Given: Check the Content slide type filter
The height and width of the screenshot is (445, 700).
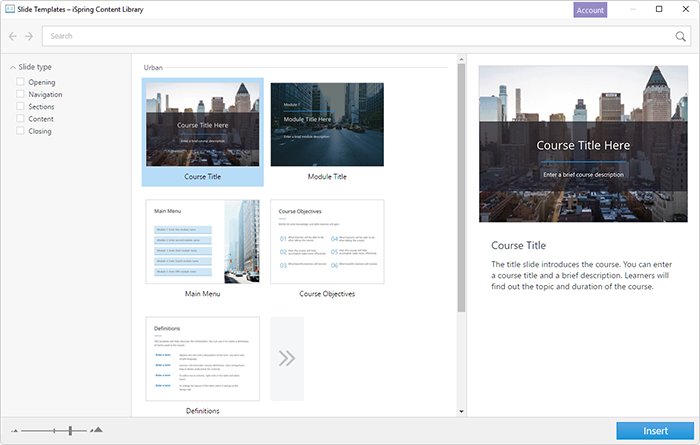Looking at the screenshot, I should point(20,118).
